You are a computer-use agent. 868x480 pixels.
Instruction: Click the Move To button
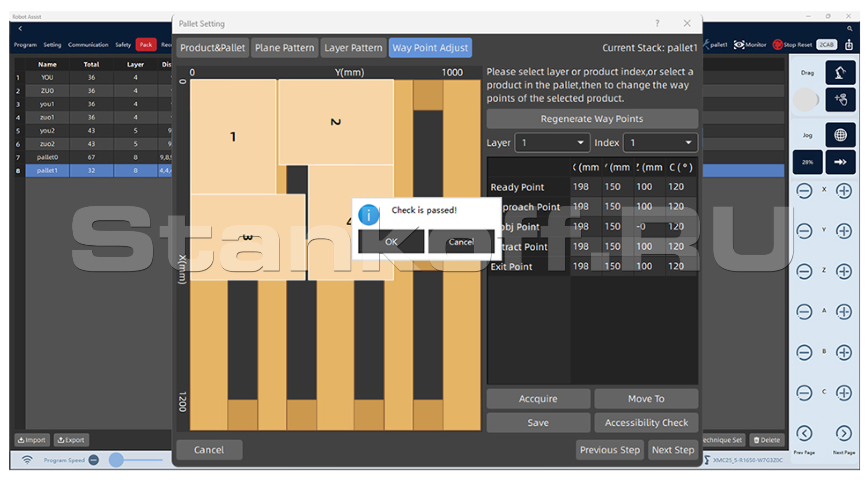646,399
